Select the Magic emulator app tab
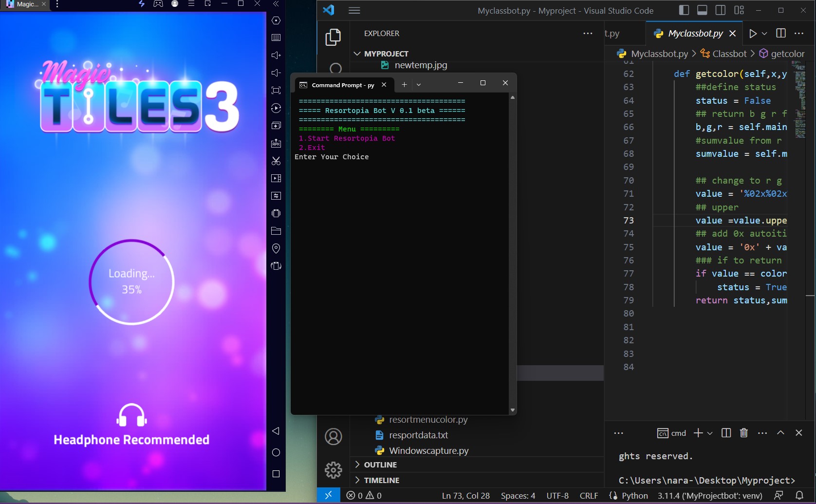 pyautogui.click(x=26, y=4)
